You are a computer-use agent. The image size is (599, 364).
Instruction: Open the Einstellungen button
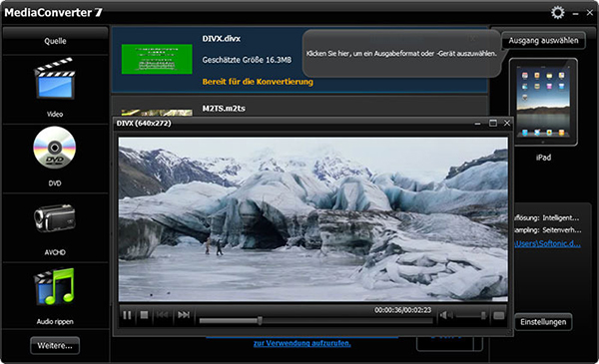click(543, 322)
